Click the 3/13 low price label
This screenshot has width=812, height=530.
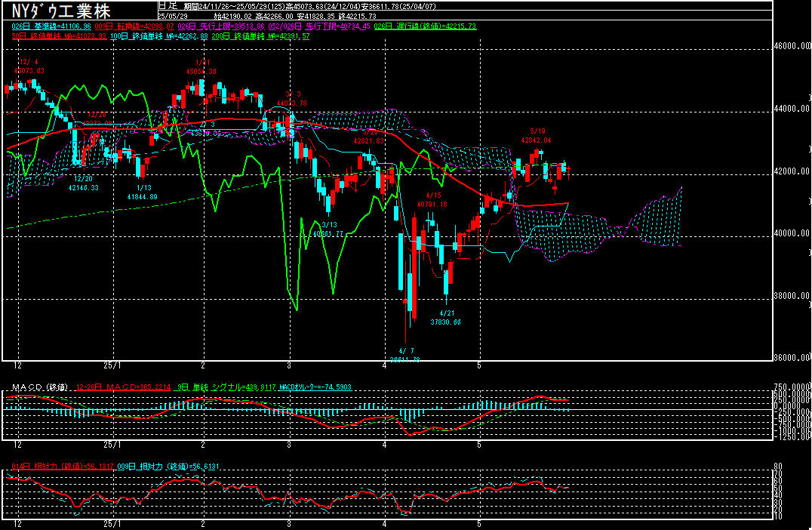tap(328, 230)
